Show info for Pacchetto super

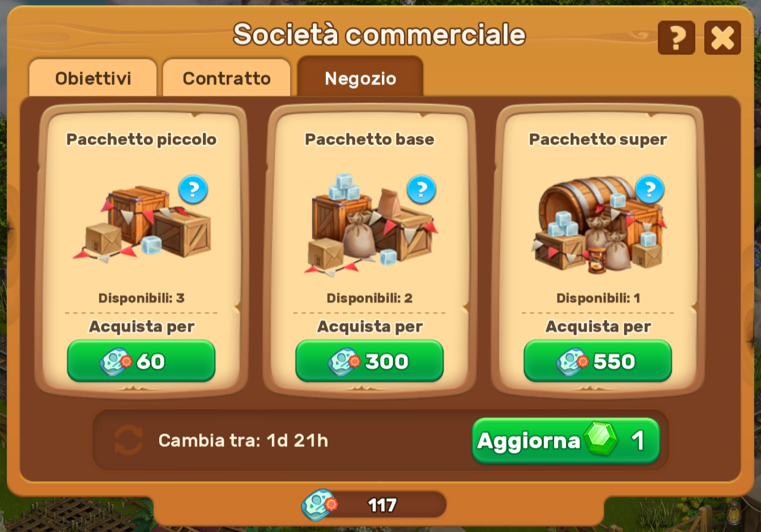pos(649,189)
